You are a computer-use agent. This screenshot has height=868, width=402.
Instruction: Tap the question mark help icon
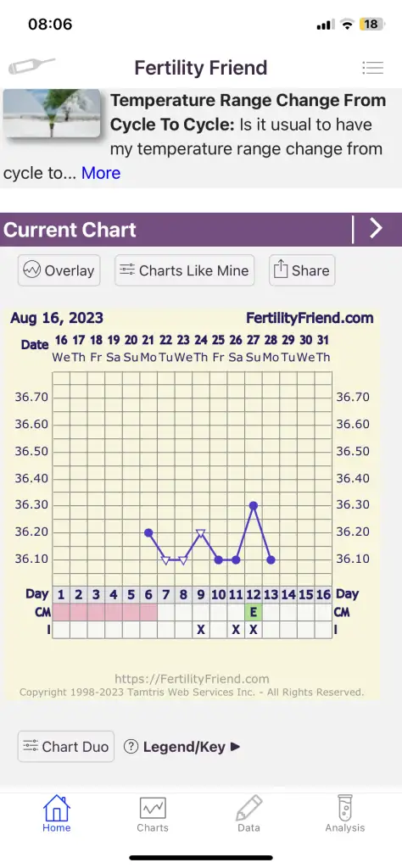click(131, 747)
